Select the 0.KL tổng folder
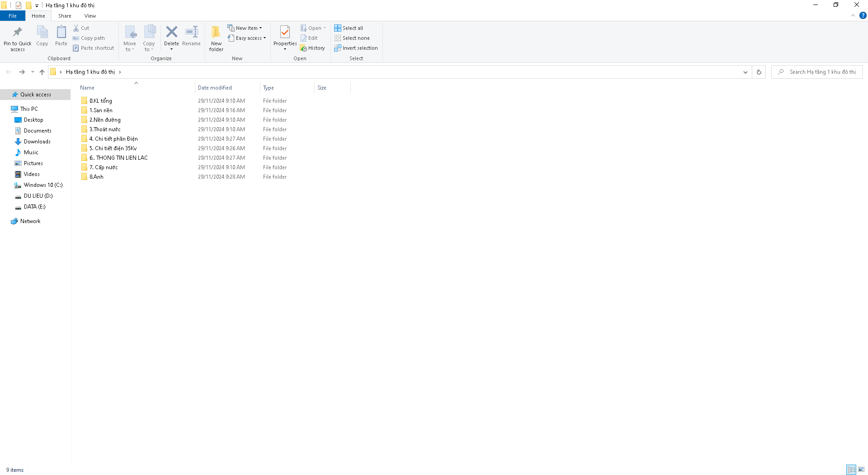 pos(100,101)
